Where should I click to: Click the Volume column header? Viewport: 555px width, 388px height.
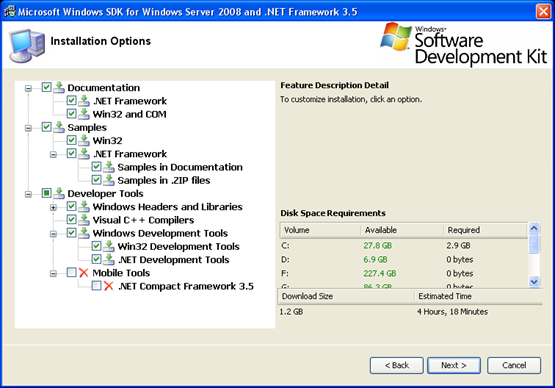click(x=320, y=230)
